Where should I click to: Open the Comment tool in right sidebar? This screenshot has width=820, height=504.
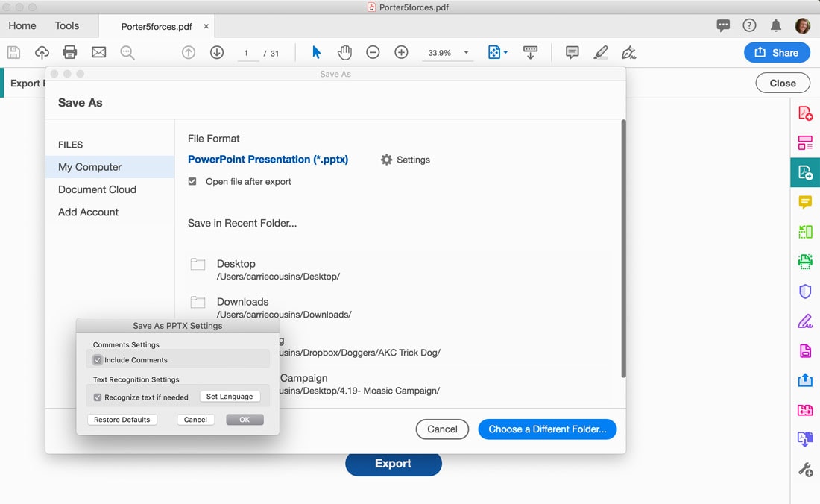[805, 202]
